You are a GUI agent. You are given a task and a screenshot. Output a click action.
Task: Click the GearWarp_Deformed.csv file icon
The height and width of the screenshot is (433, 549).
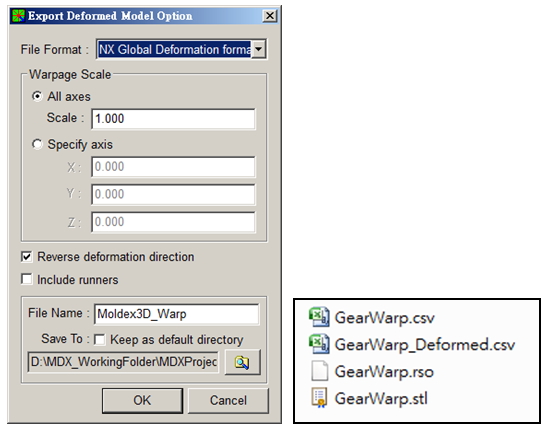[x=319, y=344]
